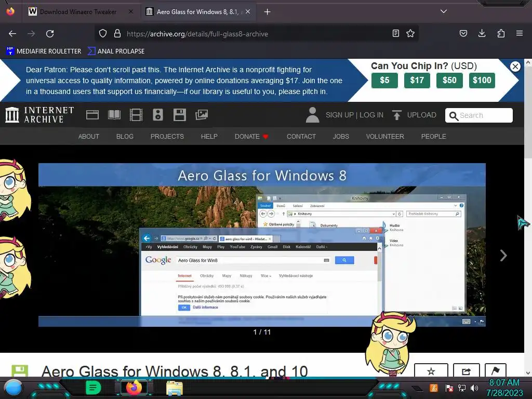The width and height of the screenshot is (532, 399).
Task: Go back using the browser back arrow
Action: pyautogui.click(x=12, y=34)
